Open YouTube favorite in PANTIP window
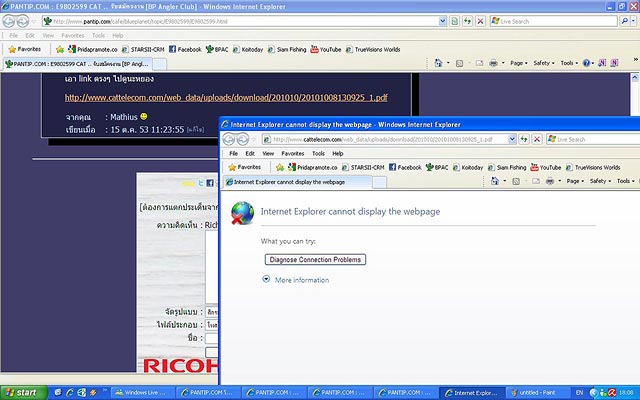 pos(326,49)
